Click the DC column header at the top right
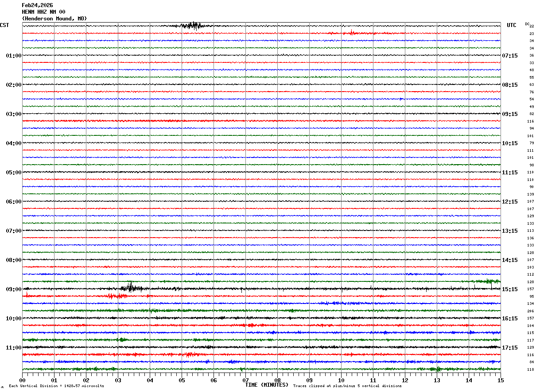 527,24
